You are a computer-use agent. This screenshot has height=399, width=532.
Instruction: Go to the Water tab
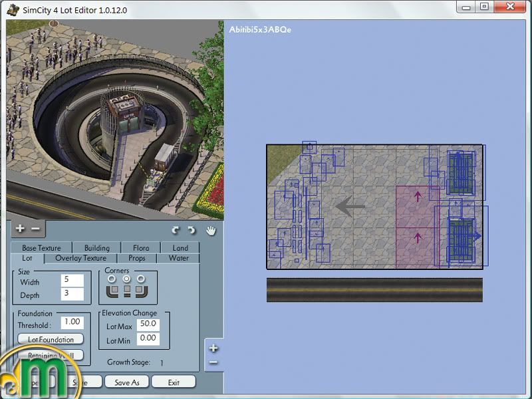[x=178, y=258]
